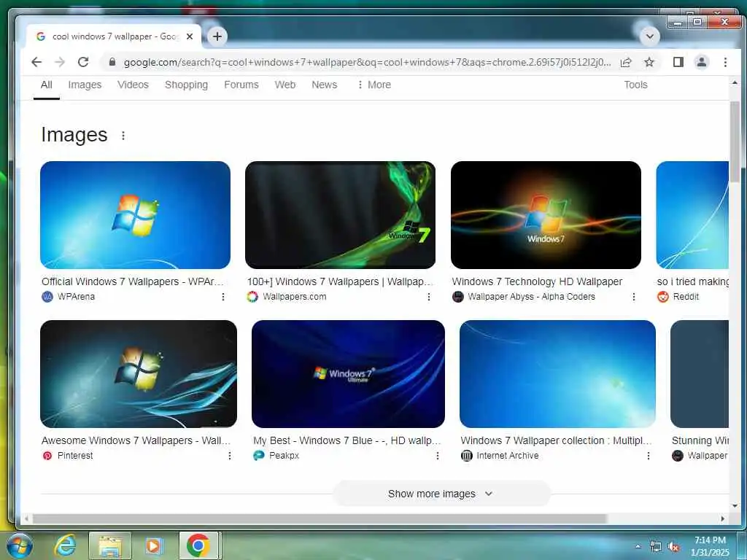
Task: Share this page via the address bar icon
Action: [x=626, y=62]
